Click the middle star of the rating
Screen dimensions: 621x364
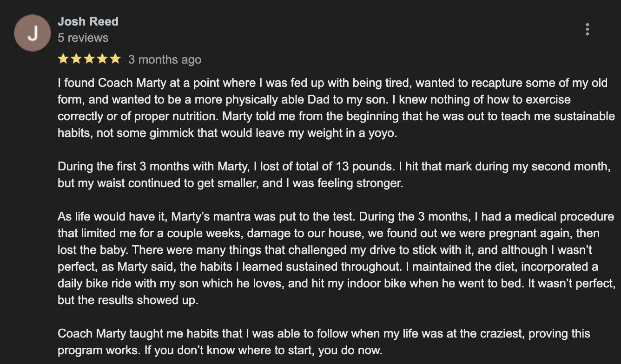coord(89,59)
